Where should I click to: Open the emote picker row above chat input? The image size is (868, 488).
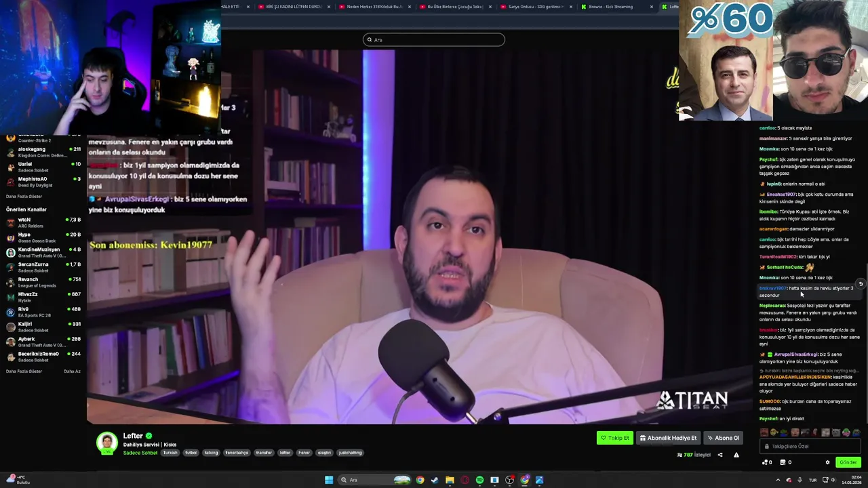[811, 432]
